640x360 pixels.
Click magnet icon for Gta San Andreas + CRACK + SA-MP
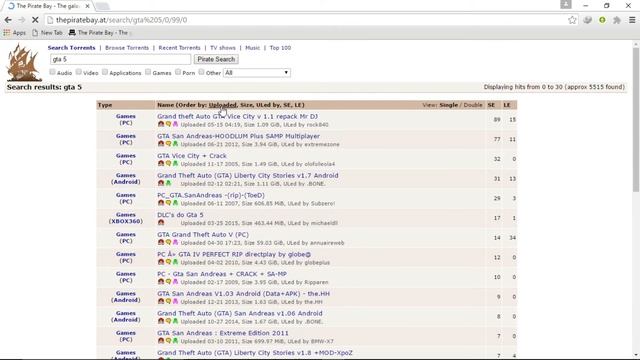161,282
